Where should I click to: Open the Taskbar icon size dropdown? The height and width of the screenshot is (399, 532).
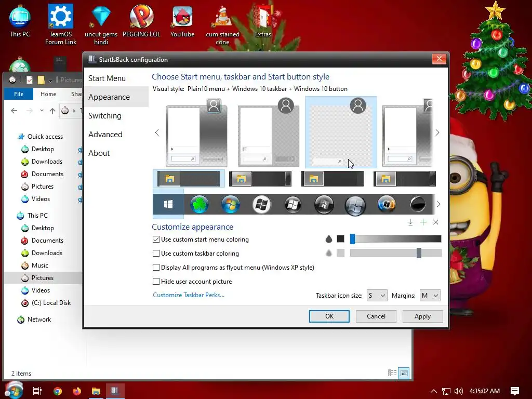[377, 296]
